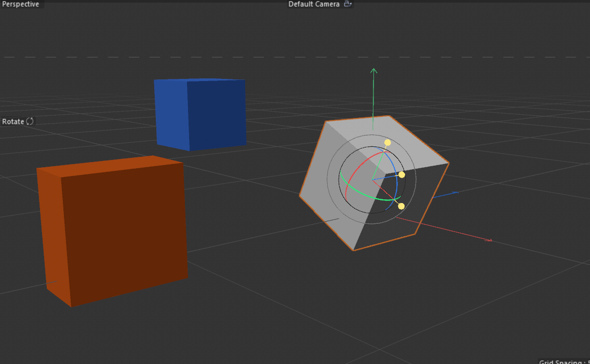Click the Default Camera label
Image resolution: width=590 pixels, height=364 pixels.
(314, 4)
